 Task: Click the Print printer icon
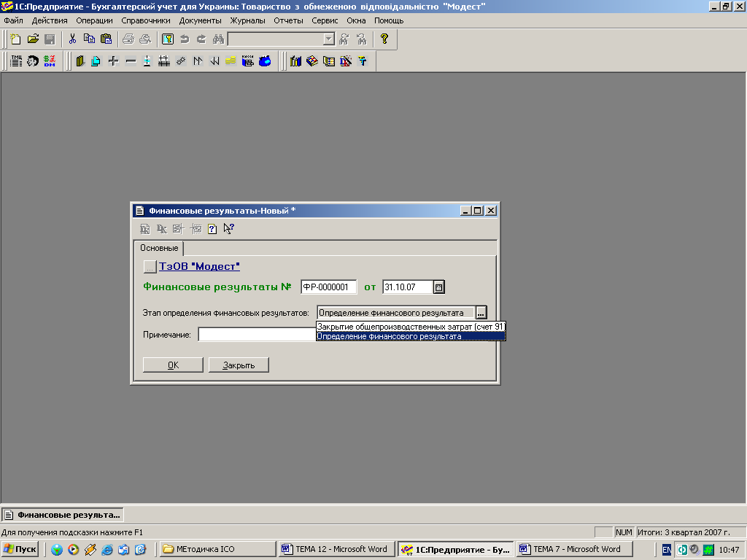(x=128, y=39)
